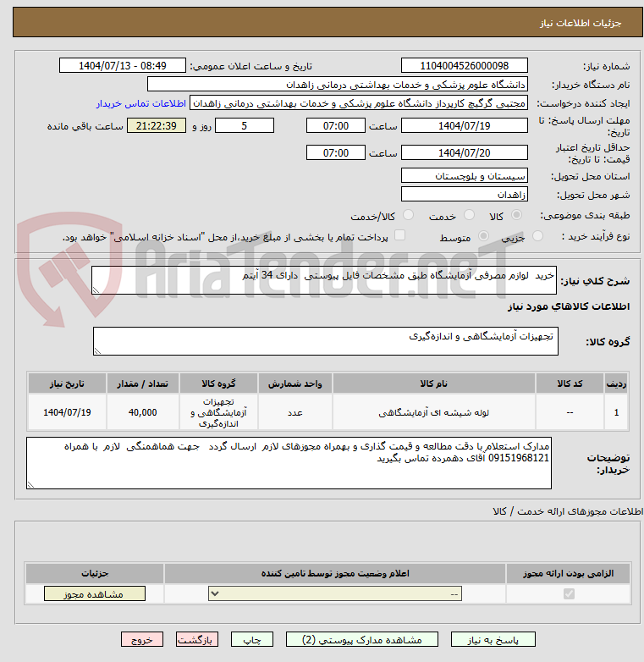The image size is (644, 662).
Task: Select the متوسط purchase type radio
Action: pyautogui.click(x=483, y=235)
